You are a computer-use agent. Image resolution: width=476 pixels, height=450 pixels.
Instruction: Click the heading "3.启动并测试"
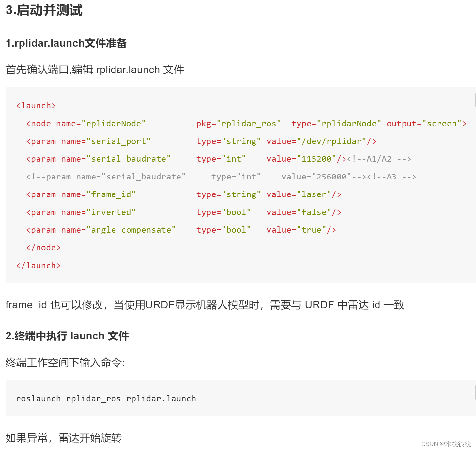(x=44, y=10)
